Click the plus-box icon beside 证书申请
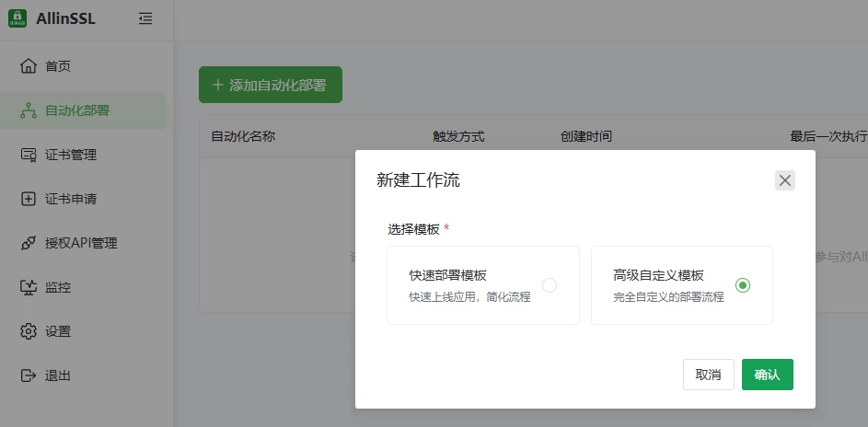 pyautogui.click(x=29, y=199)
